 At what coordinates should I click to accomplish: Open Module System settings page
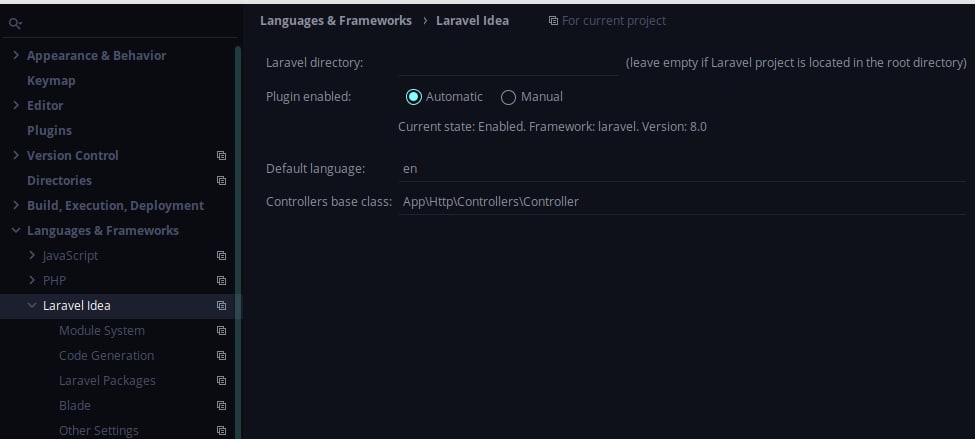coord(102,331)
